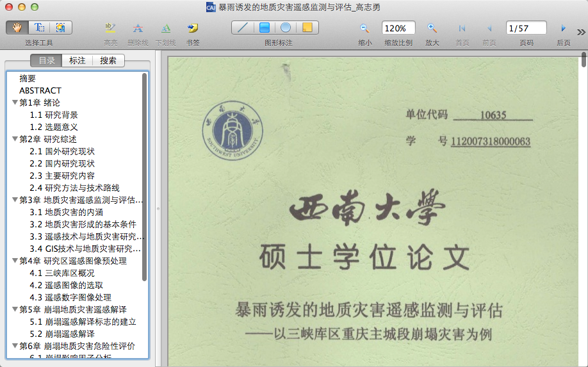Switch to the 搜索 tab
The height and width of the screenshot is (367, 588).
(x=108, y=61)
